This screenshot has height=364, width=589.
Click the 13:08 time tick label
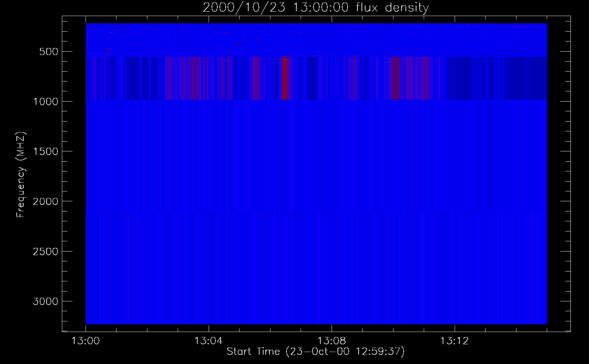pos(332,341)
